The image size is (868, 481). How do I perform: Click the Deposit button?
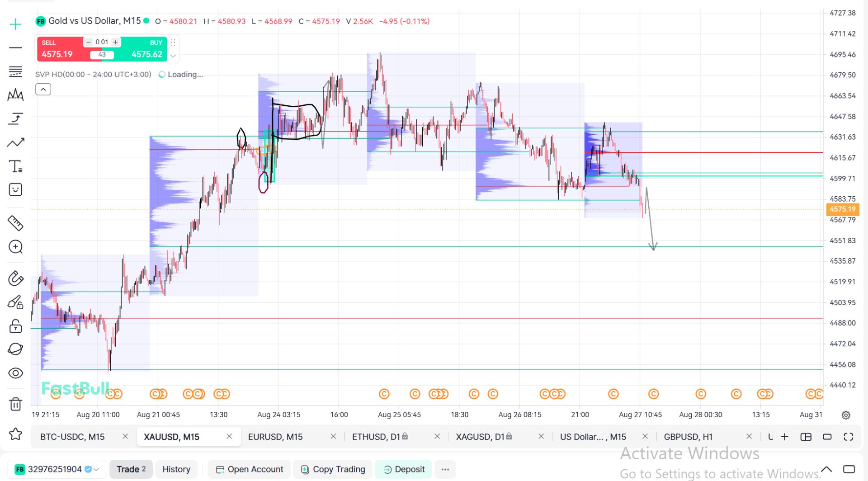(x=404, y=469)
